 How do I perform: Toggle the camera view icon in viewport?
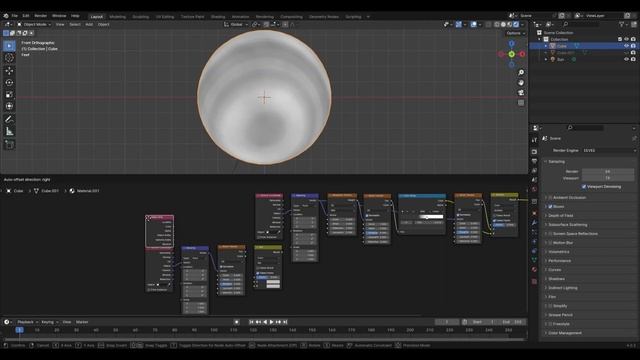click(x=521, y=93)
